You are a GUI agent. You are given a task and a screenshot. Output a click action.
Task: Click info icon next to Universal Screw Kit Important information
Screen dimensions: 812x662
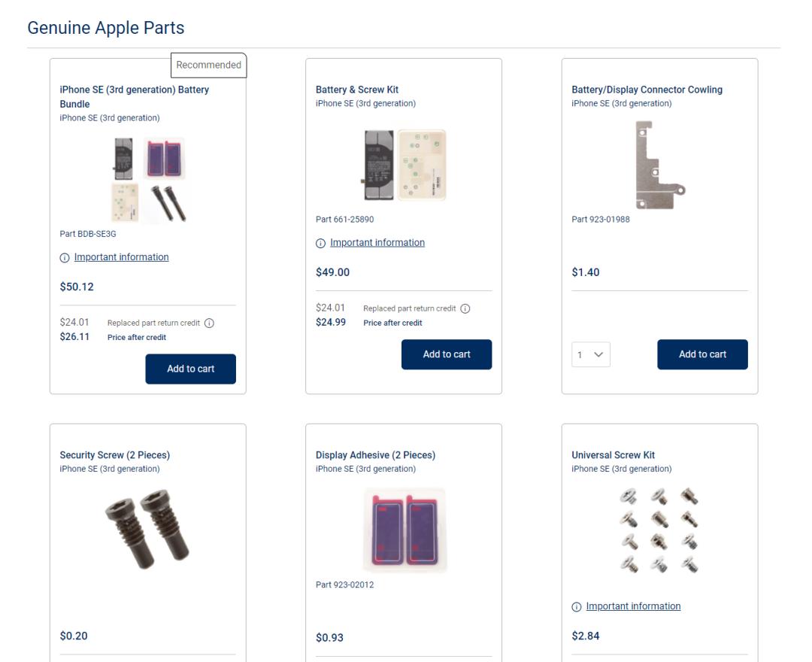(577, 606)
